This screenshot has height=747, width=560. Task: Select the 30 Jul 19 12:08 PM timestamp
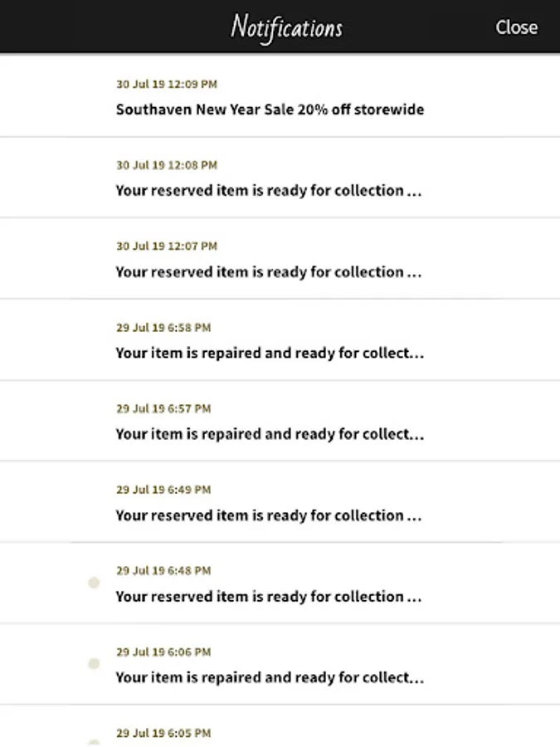167,166
